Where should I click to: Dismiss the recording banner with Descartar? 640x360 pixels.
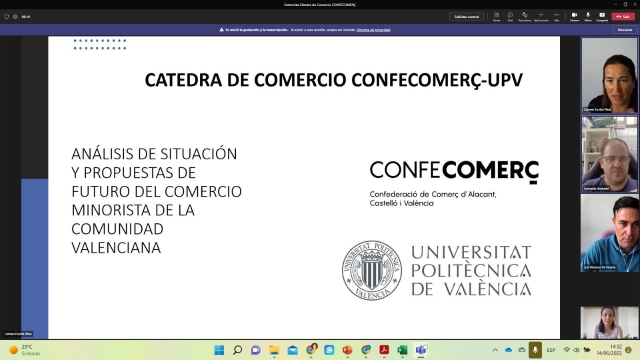(624, 30)
